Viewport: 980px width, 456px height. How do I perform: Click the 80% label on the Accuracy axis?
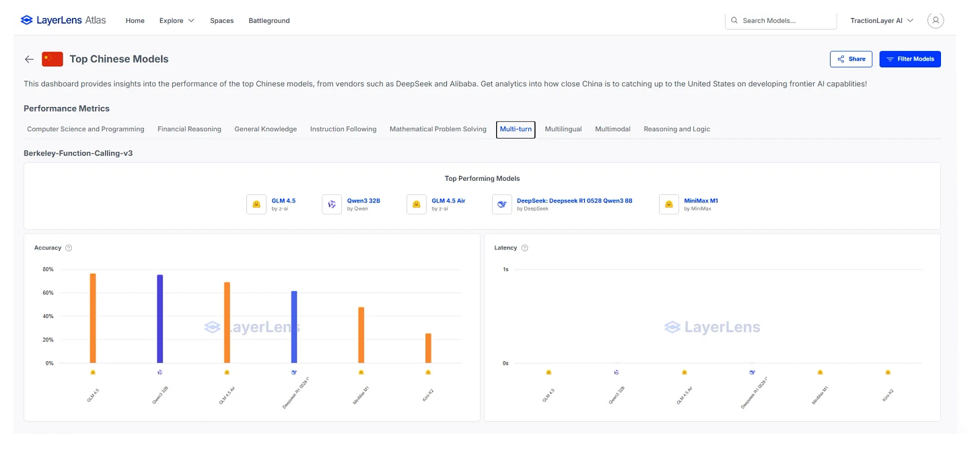tap(48, 270)
